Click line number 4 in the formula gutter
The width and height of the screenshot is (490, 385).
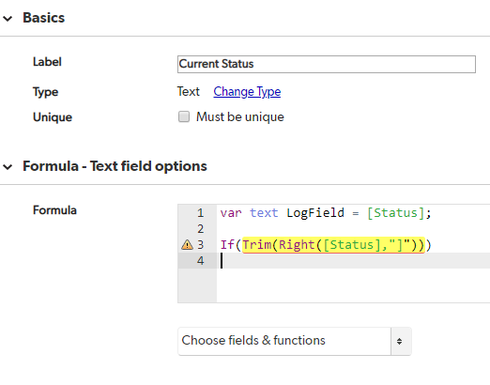coord(200,261)
